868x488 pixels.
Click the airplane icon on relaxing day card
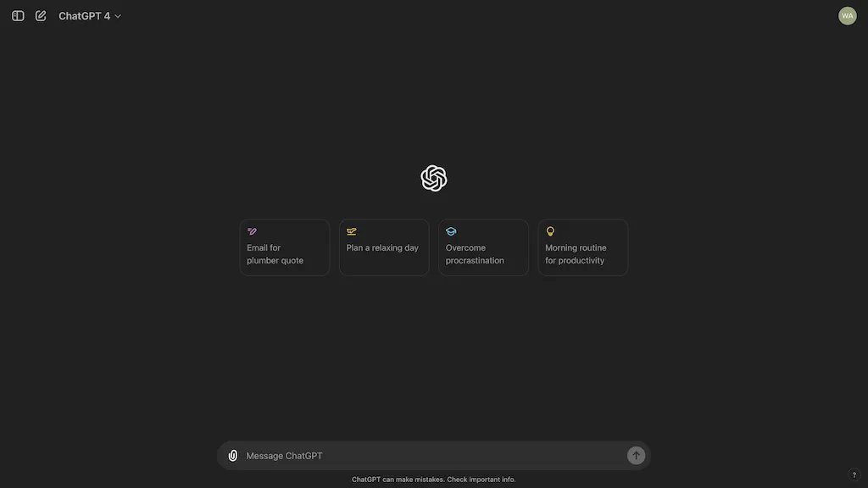point(352,231)
